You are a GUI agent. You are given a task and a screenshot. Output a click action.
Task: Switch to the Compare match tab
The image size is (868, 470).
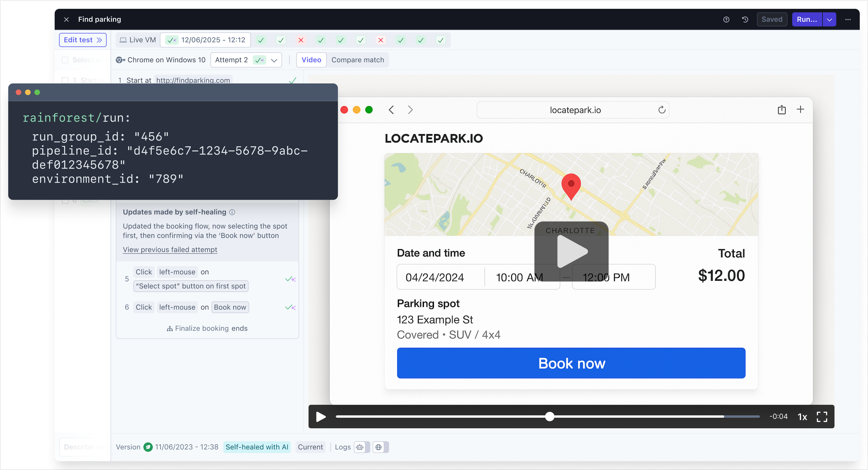[x=358, y=60]
